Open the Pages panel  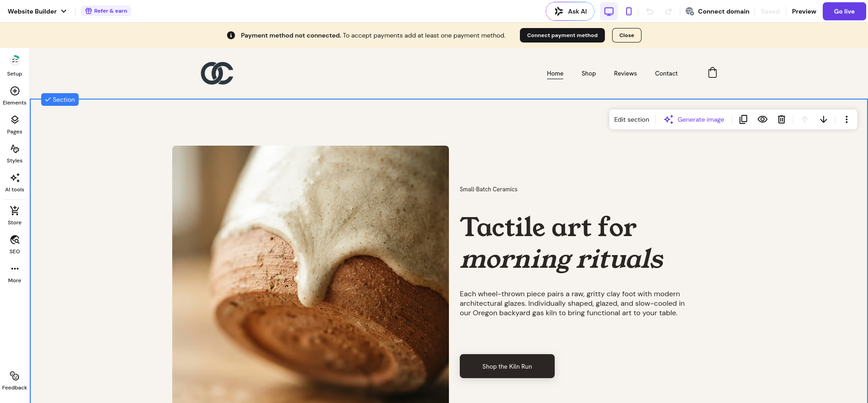click(x=14, y=125)
